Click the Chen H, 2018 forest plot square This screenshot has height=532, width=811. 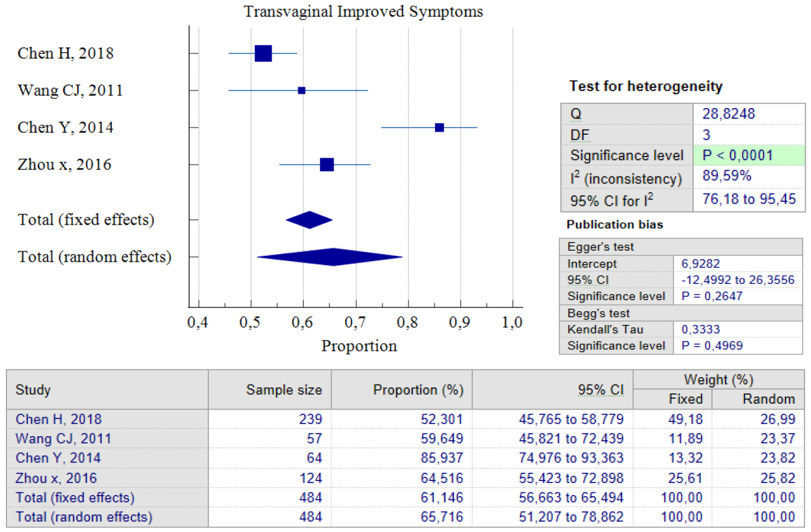tap(263, 53)
